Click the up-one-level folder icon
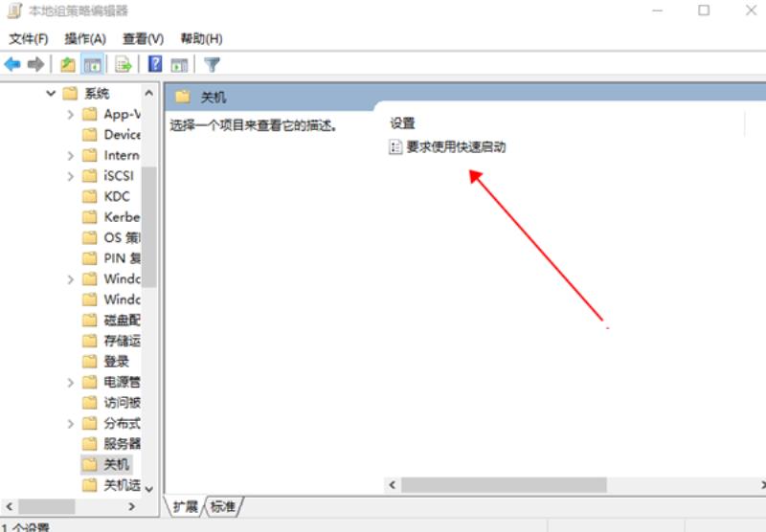Viewport: 766px width, 532px height. [68, 64]
